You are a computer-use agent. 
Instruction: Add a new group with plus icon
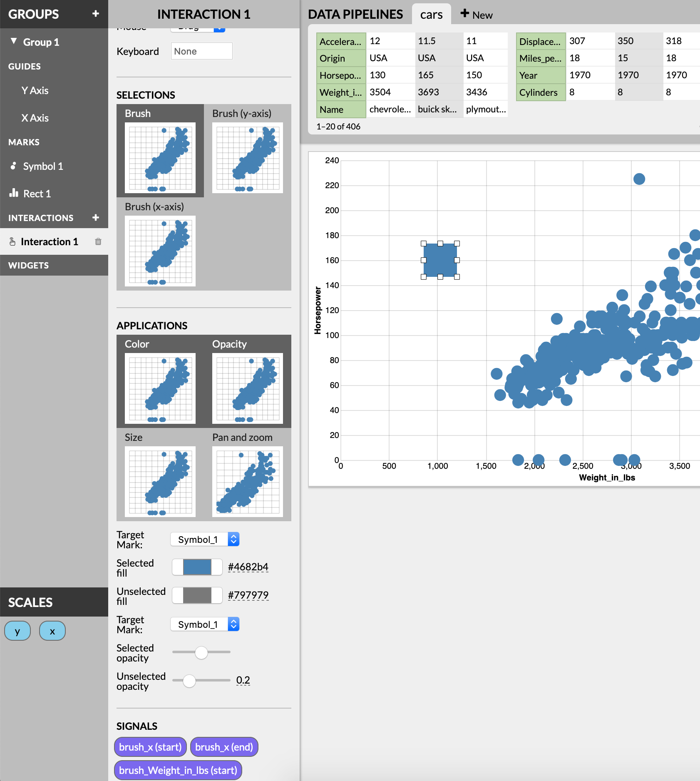(x=96, y=14)
